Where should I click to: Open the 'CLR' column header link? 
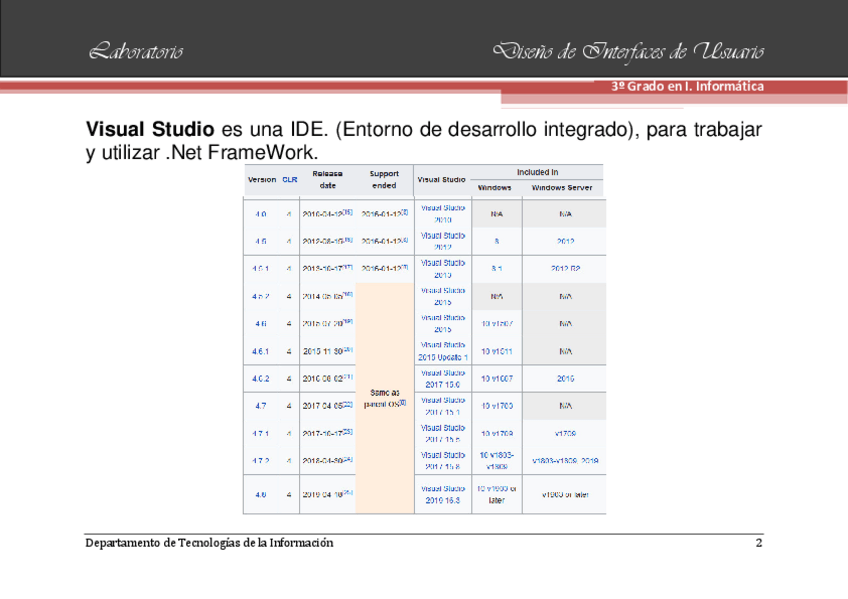[290, 179]
